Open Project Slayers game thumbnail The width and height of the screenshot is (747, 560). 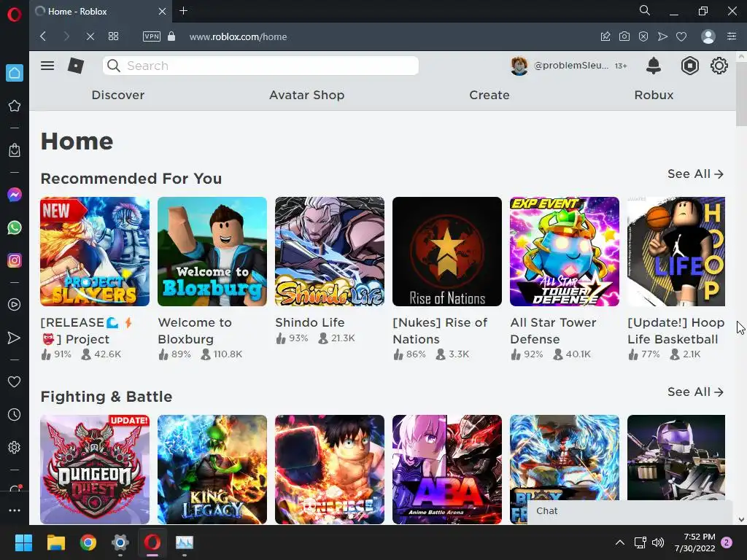click(95, 252)
